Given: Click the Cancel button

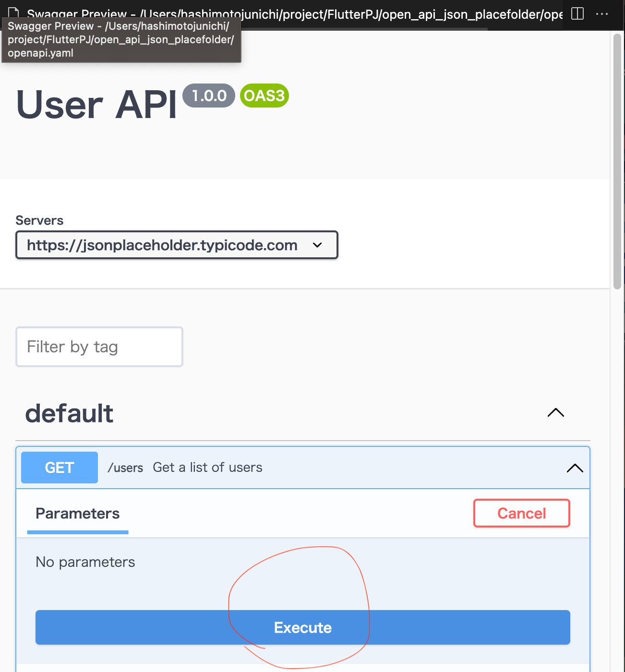Looking at the screenshot, I should tap(522, 513).
